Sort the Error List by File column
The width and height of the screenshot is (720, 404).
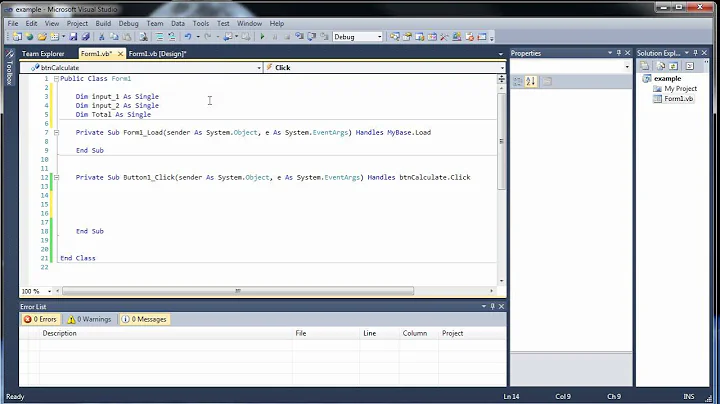[326, 333]
